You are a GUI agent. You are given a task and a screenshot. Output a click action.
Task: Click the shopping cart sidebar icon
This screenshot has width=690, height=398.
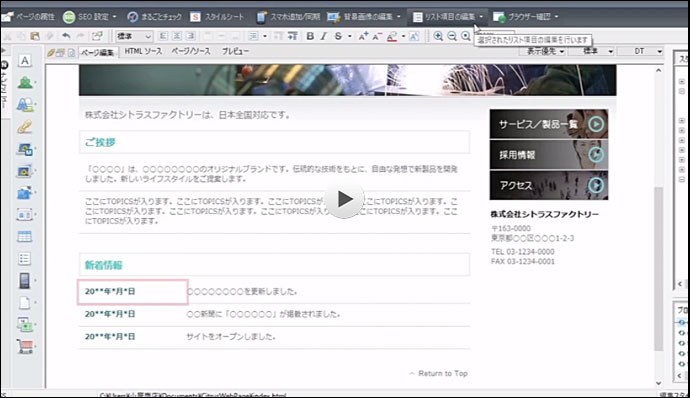coord(25,346)
